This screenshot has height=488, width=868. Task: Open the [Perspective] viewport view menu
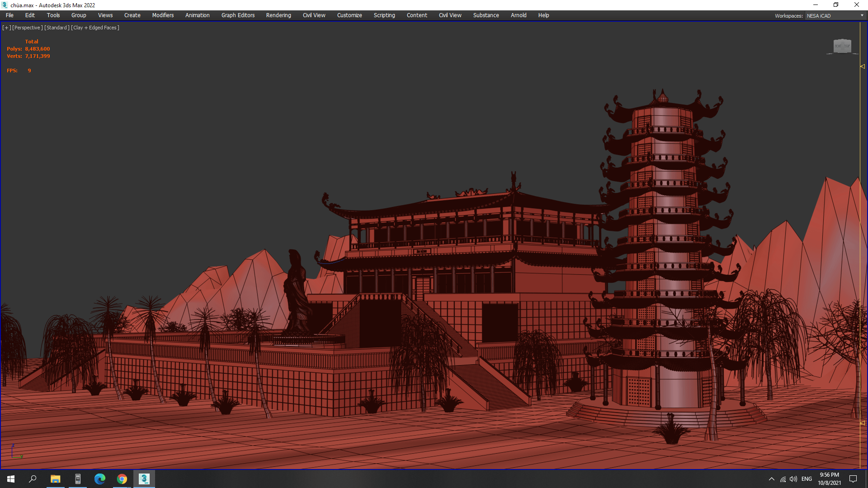(28, 28)
